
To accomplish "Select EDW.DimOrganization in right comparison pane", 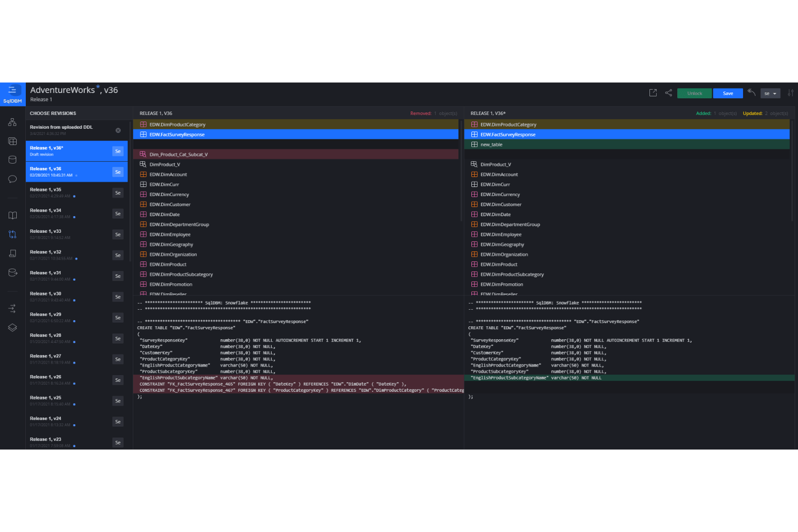I will [x=627, y=254].
